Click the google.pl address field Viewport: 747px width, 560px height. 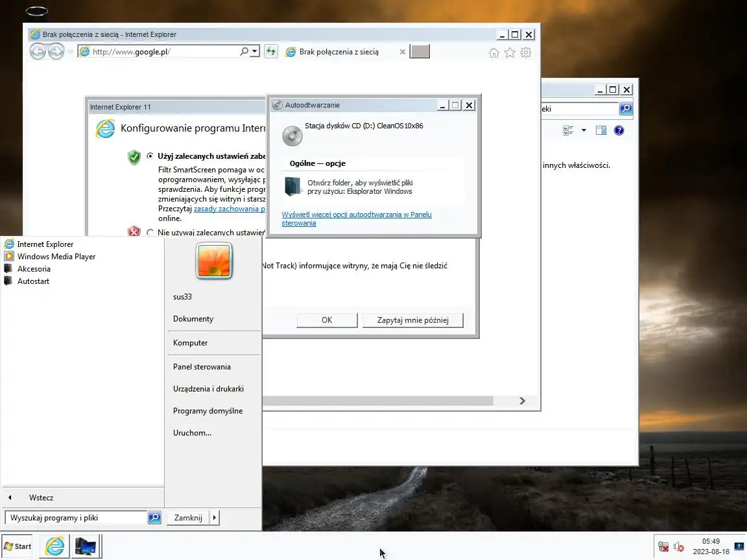164,51
